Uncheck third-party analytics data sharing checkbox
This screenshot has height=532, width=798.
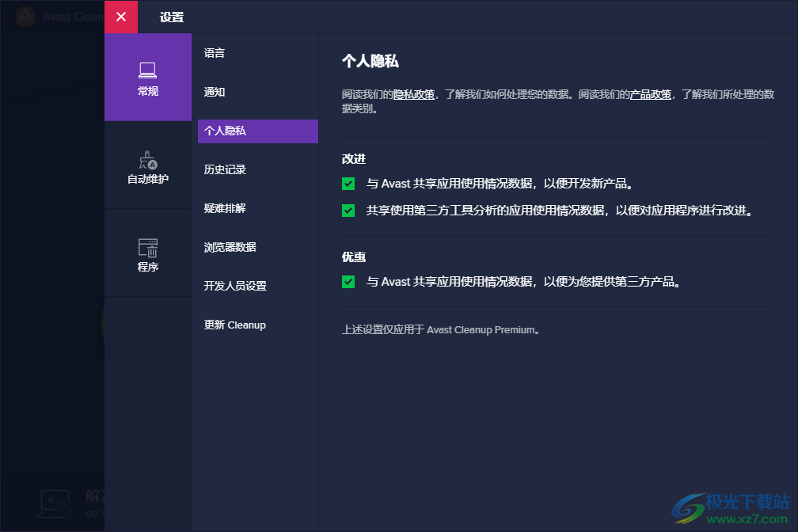click(348, 211)
